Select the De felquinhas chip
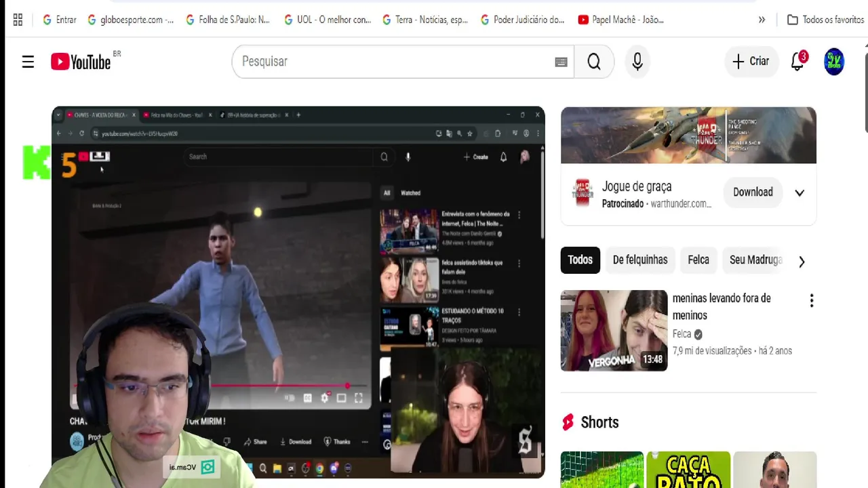The width and height of the screenshot is (868, 488). click(x=640, y=260)
